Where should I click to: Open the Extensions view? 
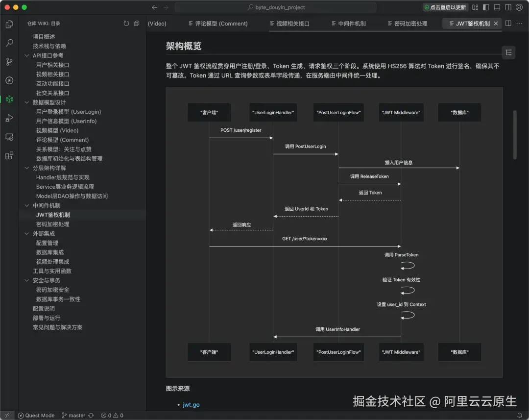tap(9, 155)
